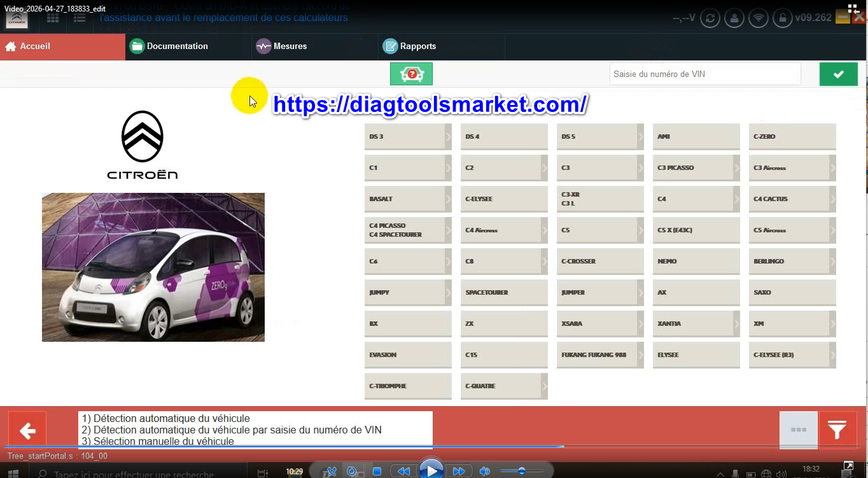
Task: Expand the C4 Aircross chevron
Action: [x=544, y=230]
